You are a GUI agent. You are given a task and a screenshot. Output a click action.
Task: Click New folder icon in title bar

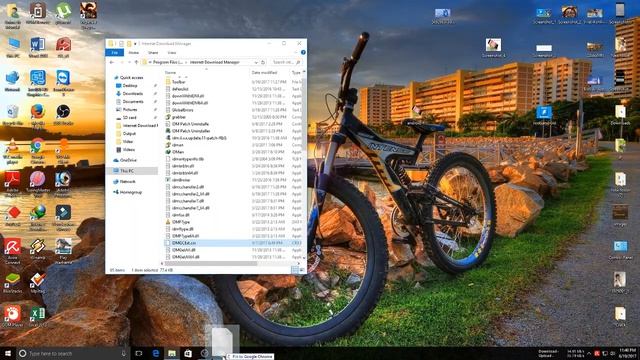tap(129, 44)
